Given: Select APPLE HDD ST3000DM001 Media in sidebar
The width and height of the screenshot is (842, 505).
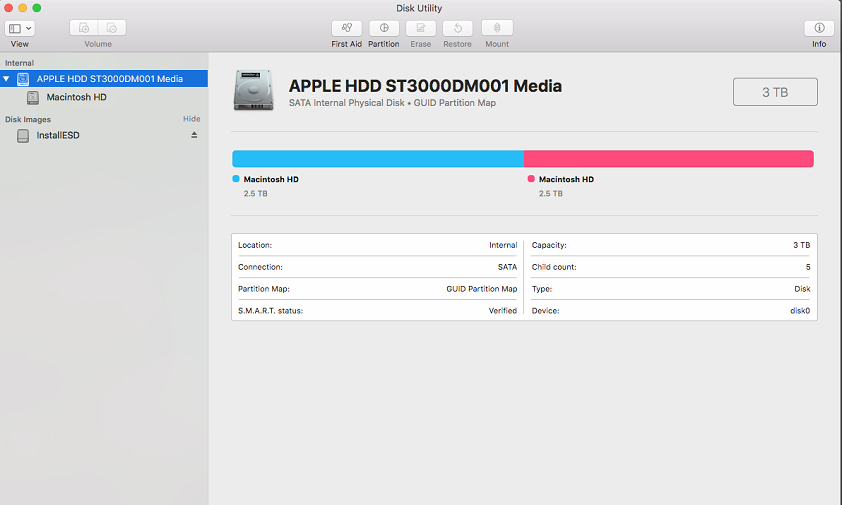Looking at the screenshot, I should click(x=104, y=79).
